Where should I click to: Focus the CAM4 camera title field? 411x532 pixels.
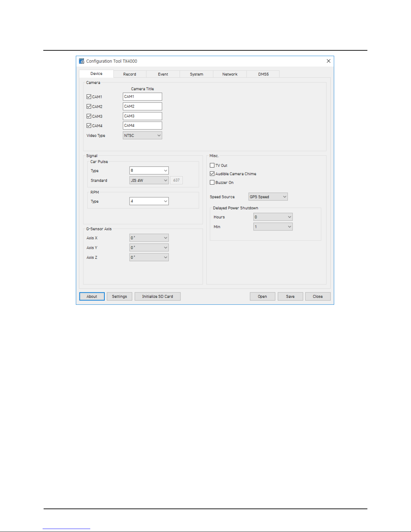point(142,126)
